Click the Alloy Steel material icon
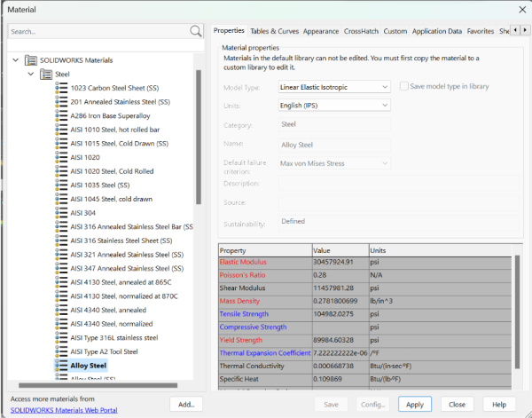This screenshot has height=418, width=532. (x=60, y=365)
